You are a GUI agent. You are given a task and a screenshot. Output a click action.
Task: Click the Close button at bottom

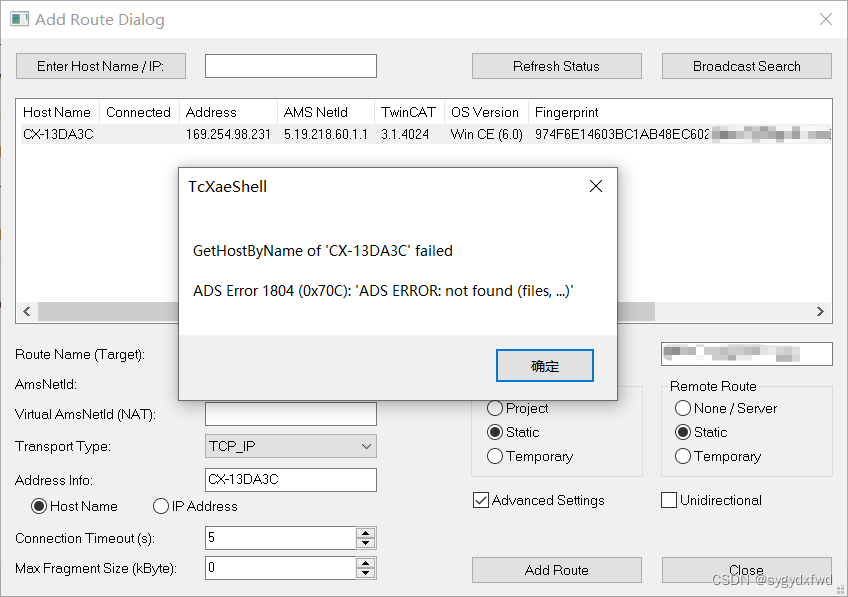pos(746,570)
